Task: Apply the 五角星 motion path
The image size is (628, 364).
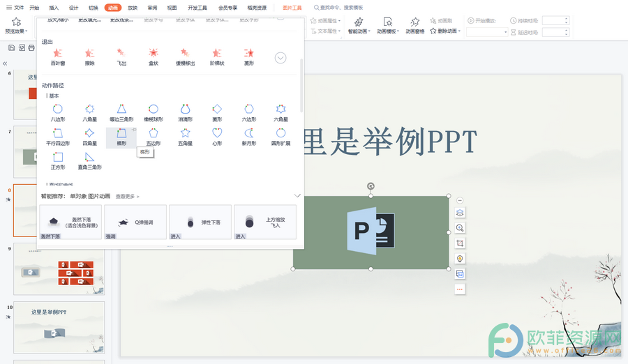Action: coord(185,137)
